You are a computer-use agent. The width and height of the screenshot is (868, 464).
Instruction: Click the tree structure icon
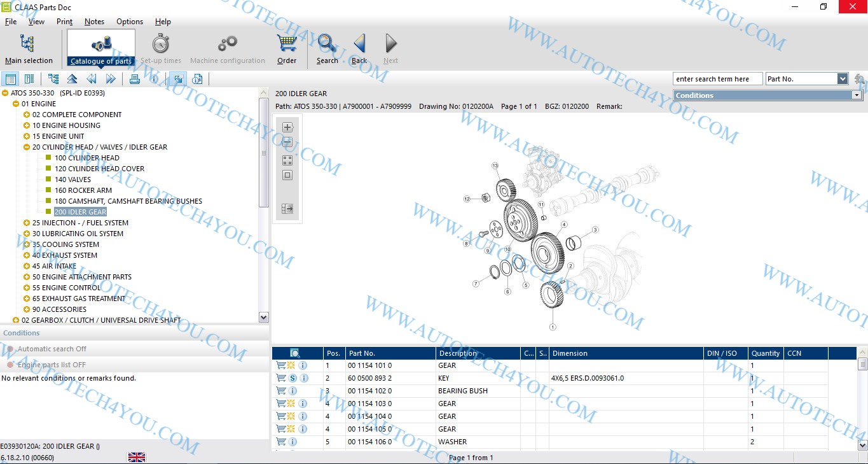point(53,79)
